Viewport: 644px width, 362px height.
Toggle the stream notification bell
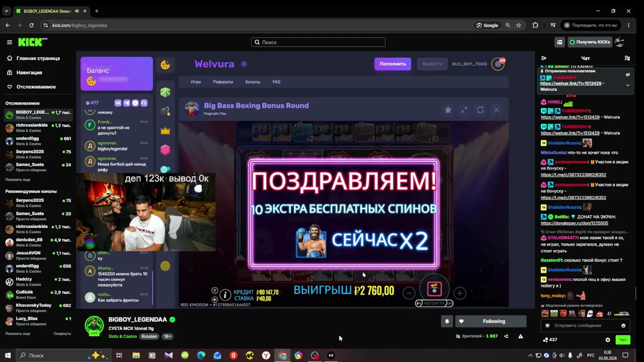(447, 321)
